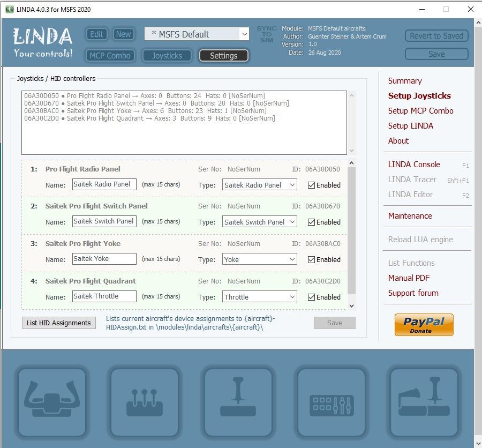The height and width of the screenshot is (448, 482).
Task: Click List Functions
Action: click(411, 263)
